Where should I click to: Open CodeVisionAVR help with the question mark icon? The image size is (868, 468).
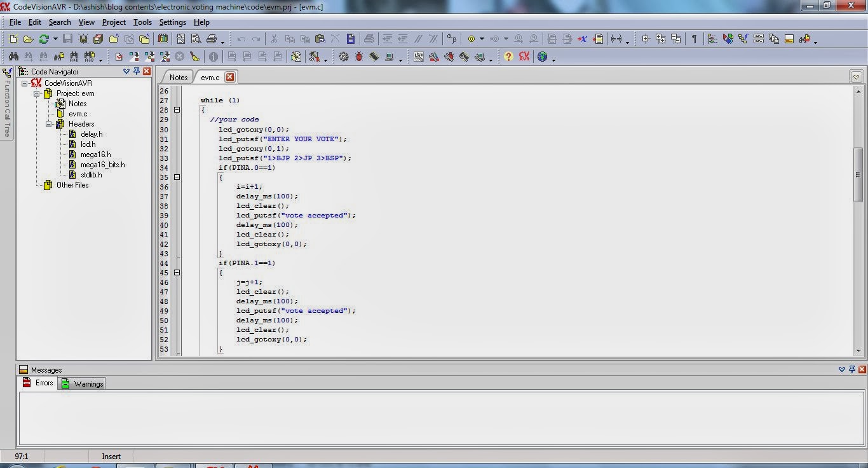[x=508, y=57]
